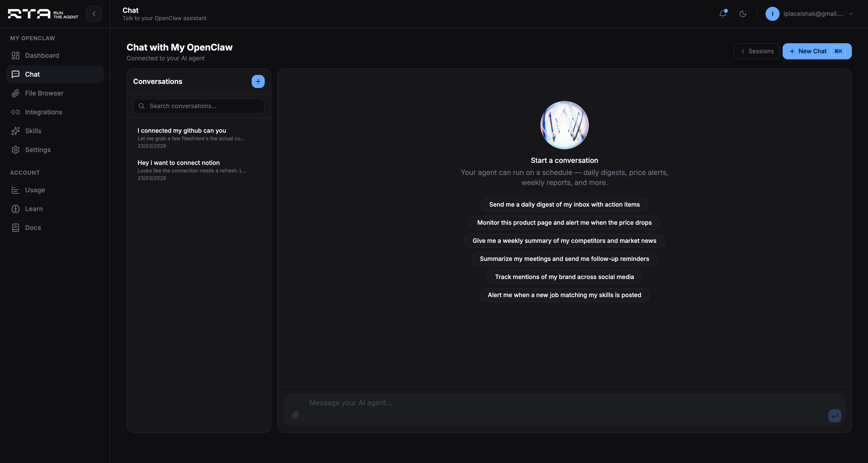Click the Dashboard grid icon
The image size is (868, 463).
click(16, 55)
